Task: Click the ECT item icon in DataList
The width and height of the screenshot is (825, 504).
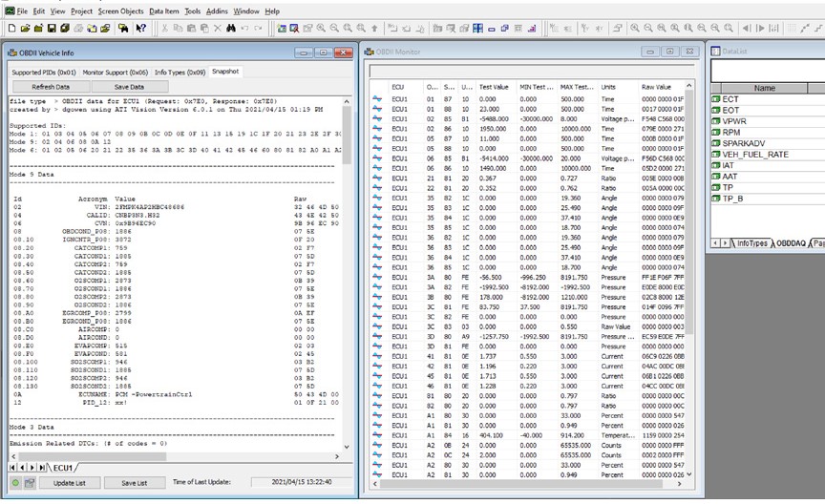Action: [x=715, y=99]
